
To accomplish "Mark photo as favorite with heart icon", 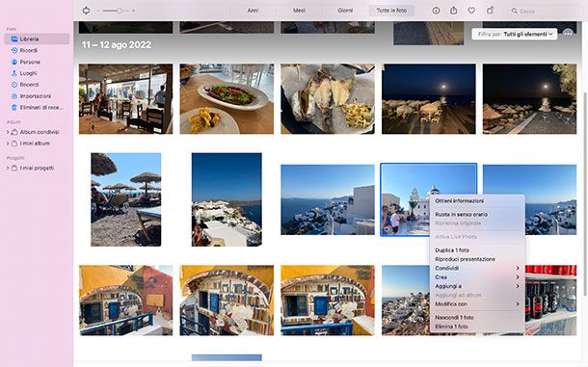I will [x=471, y=11].
